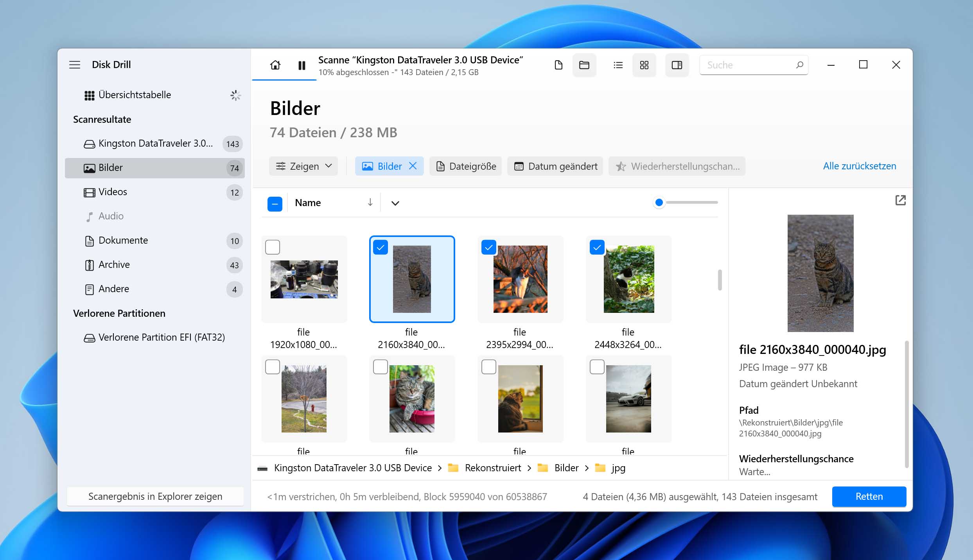Click the Retten button
This screenshot has width=973, height=560.
(869, 497)
